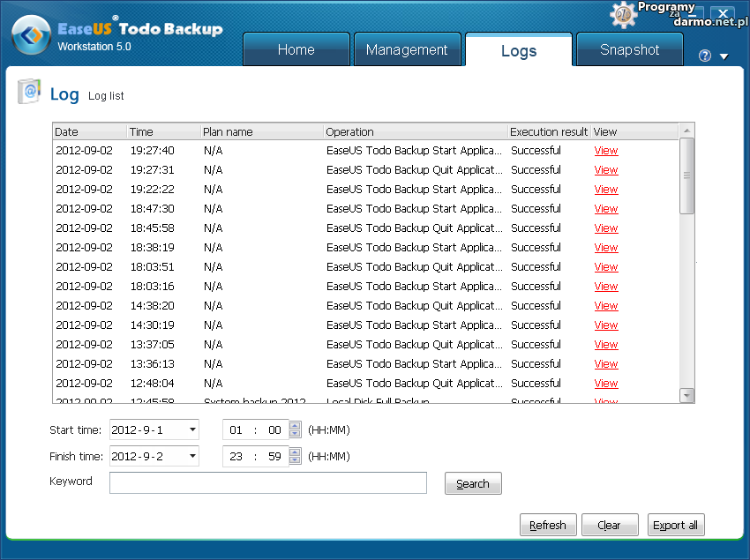
Task: Open the Finish time date dropdown
Action: [192, 456]
